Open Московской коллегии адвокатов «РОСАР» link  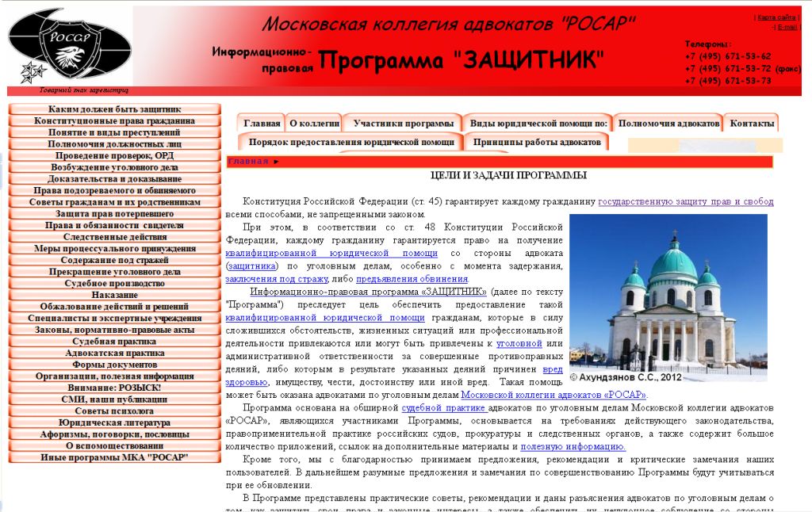tap(553, 395)
